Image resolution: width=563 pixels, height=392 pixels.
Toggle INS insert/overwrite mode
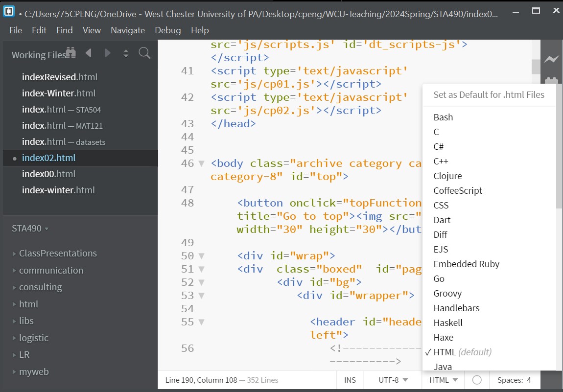point(350,380)
